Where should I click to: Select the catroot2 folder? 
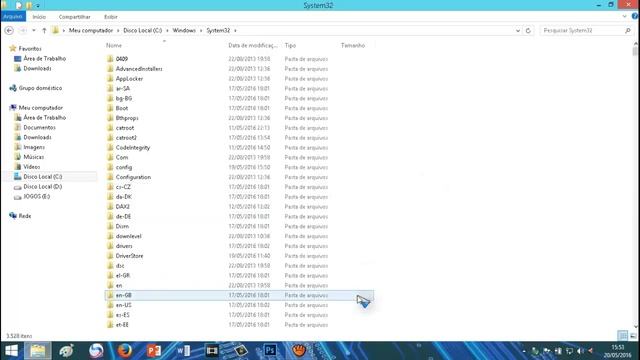(x=126, y=138)
